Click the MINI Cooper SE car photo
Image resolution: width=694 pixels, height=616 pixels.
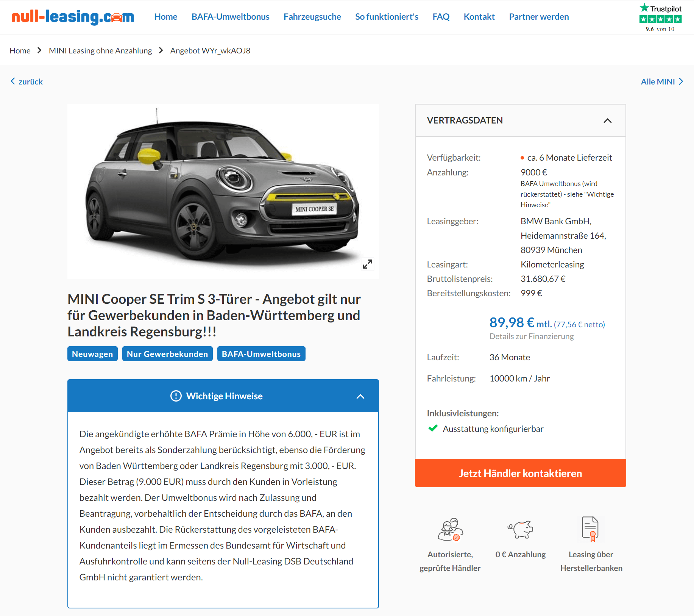(x=223, y=191)
